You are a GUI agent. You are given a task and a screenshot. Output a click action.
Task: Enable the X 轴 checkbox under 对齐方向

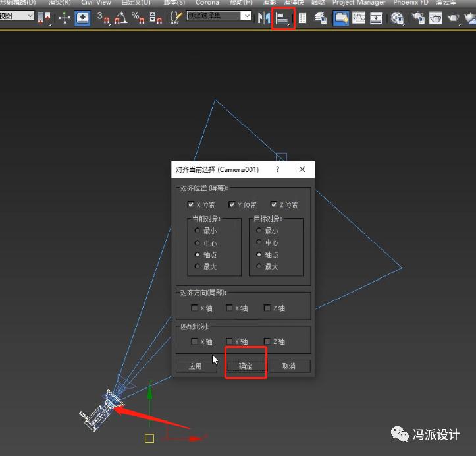pos(194,308)
